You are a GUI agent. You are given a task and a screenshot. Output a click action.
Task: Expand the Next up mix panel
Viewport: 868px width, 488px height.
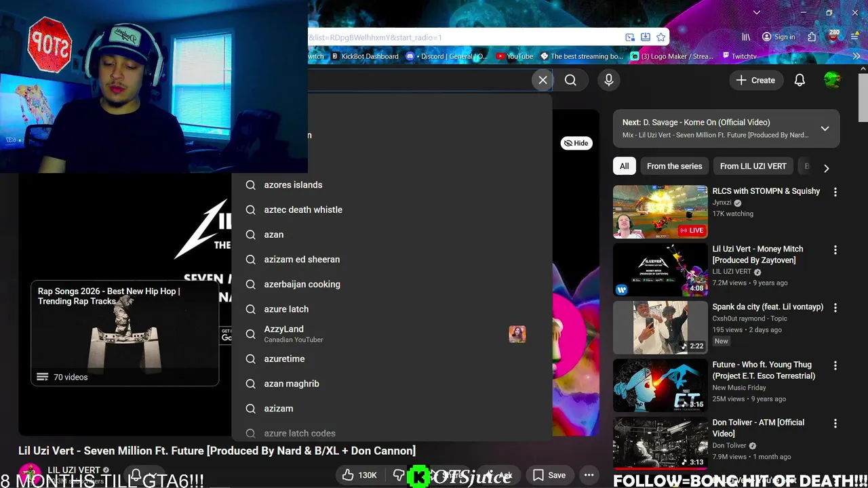(x=825, y=128)
